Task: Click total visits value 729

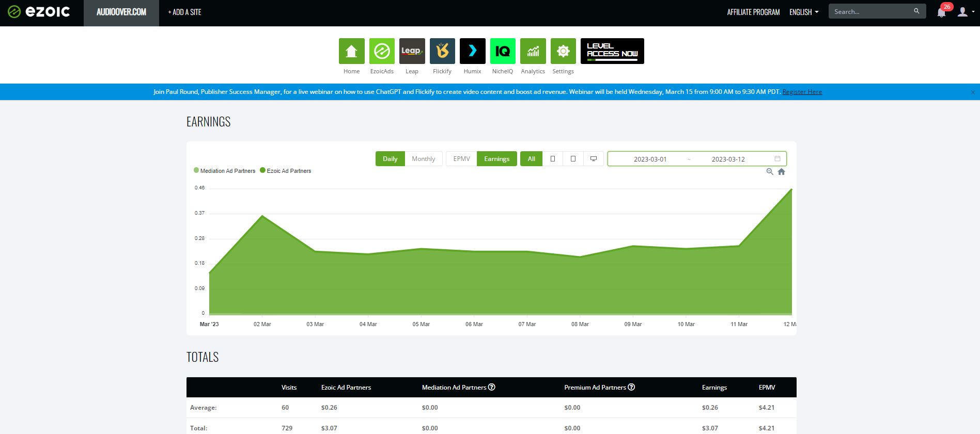Action: coord(287,428)
